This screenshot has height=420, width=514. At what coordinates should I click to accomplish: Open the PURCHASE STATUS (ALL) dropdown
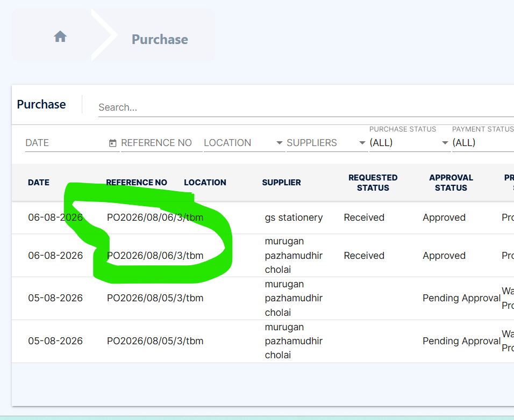tap(410, 143)
